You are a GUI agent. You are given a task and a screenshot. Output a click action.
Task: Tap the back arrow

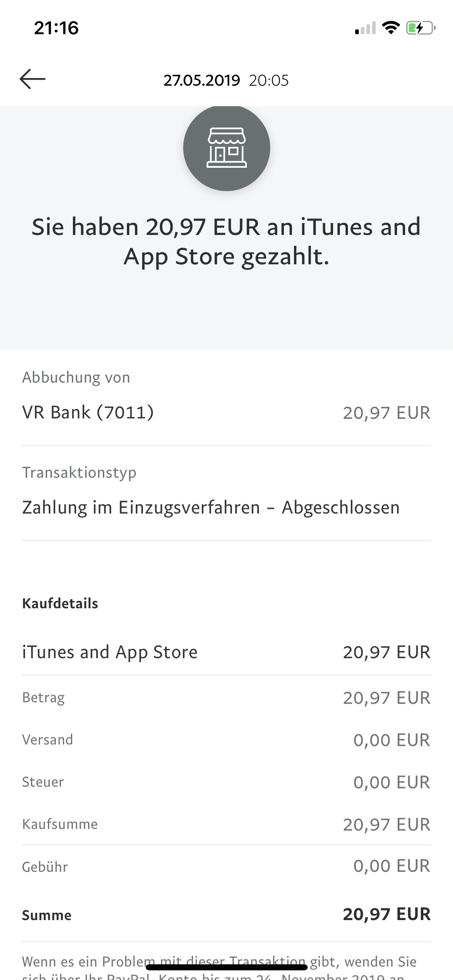click(33, 79)
